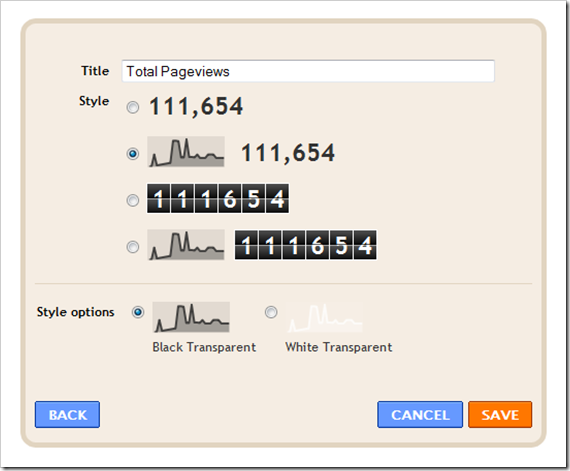Screen dimensions: 570x471
Task: Click the "Title" label
Action: (x=95, y=71)
